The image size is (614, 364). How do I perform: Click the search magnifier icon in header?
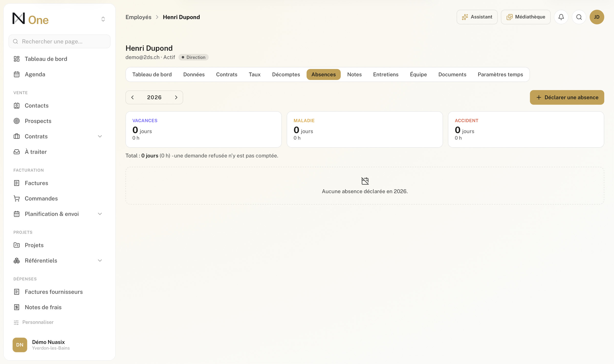pyautogui.click(x=579, y=17)
